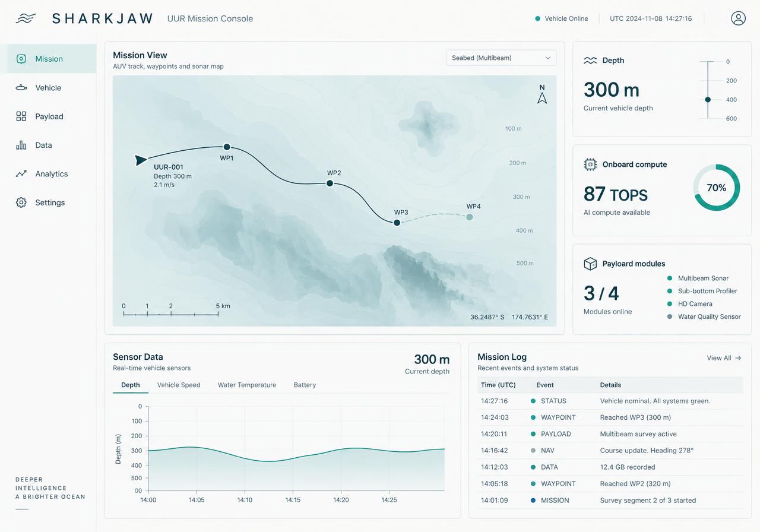This screenshot has width=760, height=532.
Task: Click the Sharkjaw wave logo icon
Action: pos(26,18)
